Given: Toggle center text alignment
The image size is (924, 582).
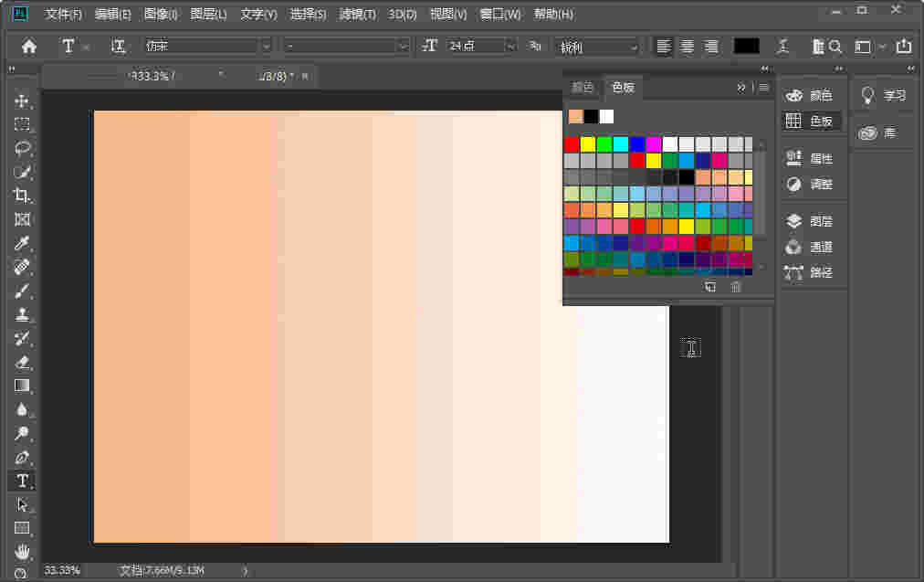Looking at the screenshot, I should tap(686, 45).
